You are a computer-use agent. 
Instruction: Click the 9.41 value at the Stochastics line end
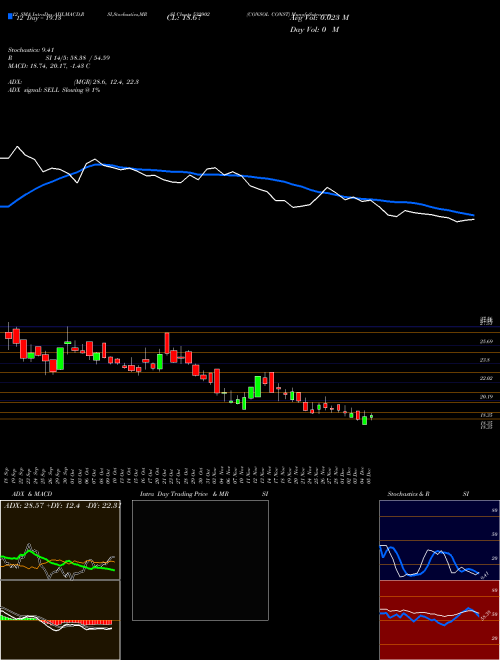(485, 575)
